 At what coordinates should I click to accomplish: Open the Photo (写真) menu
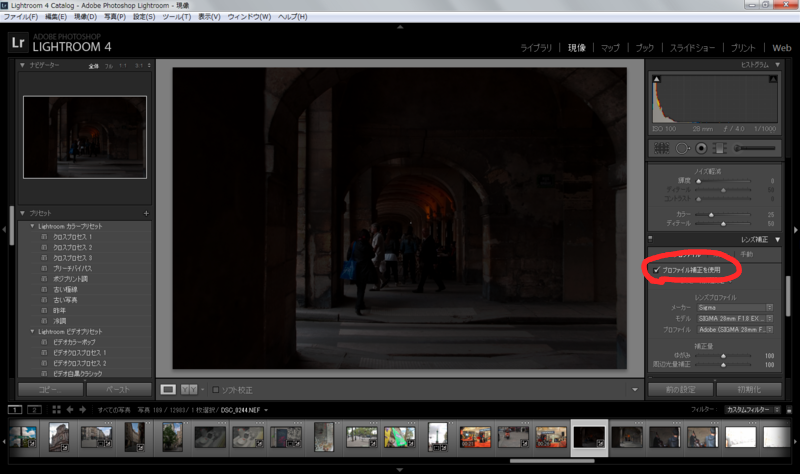point(115,17)
